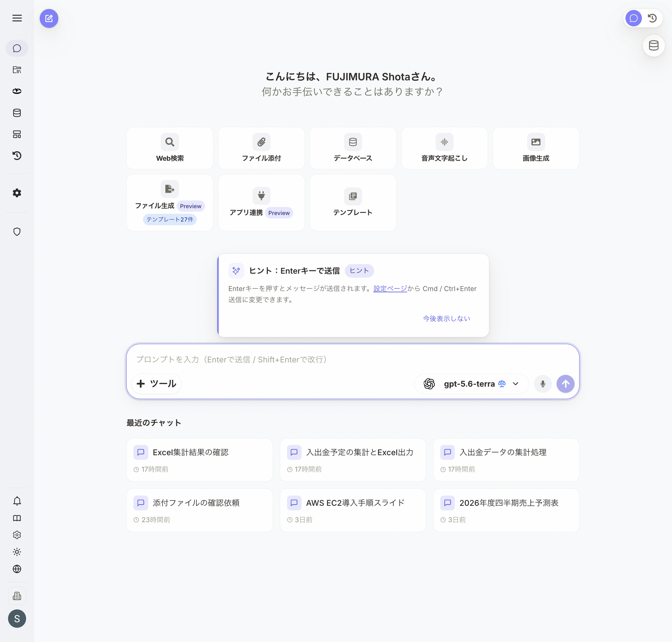The height and width of the screenshot is (642, 672).
Task: Open the history clock icon in the left sidebar
Action: [x=17, y=156]
